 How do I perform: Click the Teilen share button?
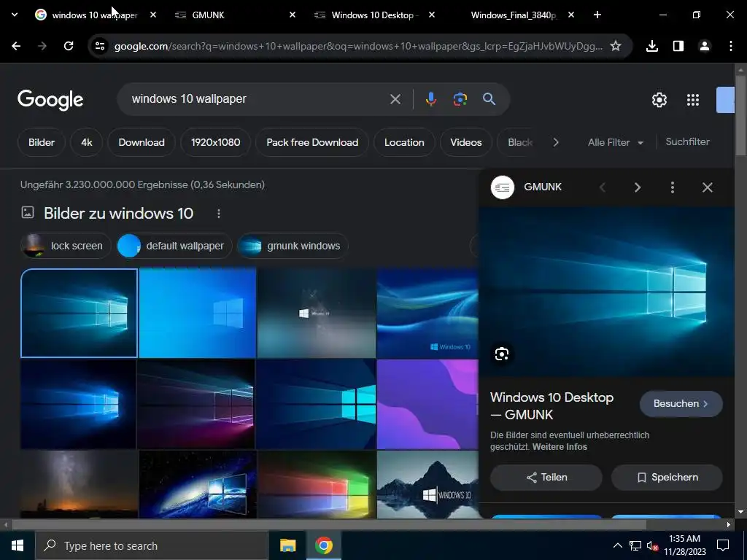point(546,477)
